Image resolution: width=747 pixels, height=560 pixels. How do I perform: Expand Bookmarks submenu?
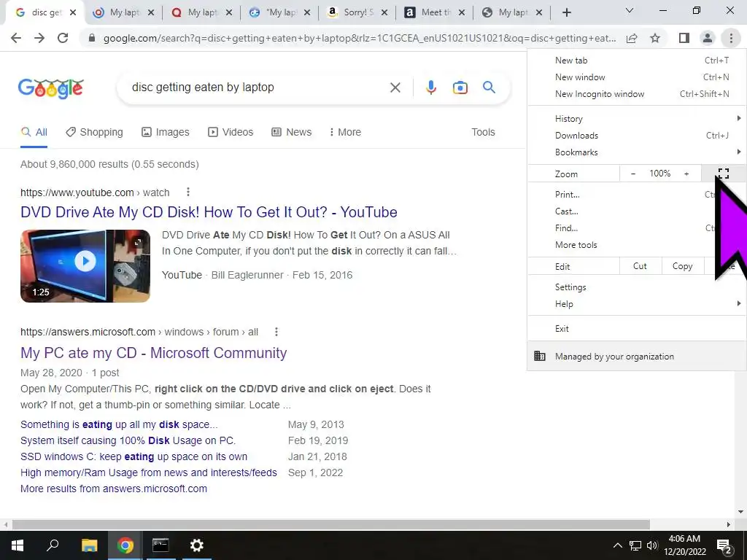point(637,152)
